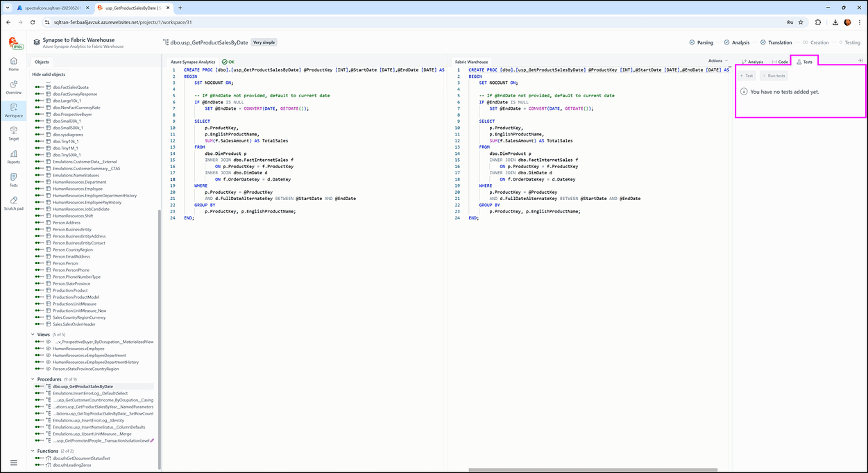Click the collapse right panel arrow icon
The image size is (868, 473).
(x=860, y=61)
